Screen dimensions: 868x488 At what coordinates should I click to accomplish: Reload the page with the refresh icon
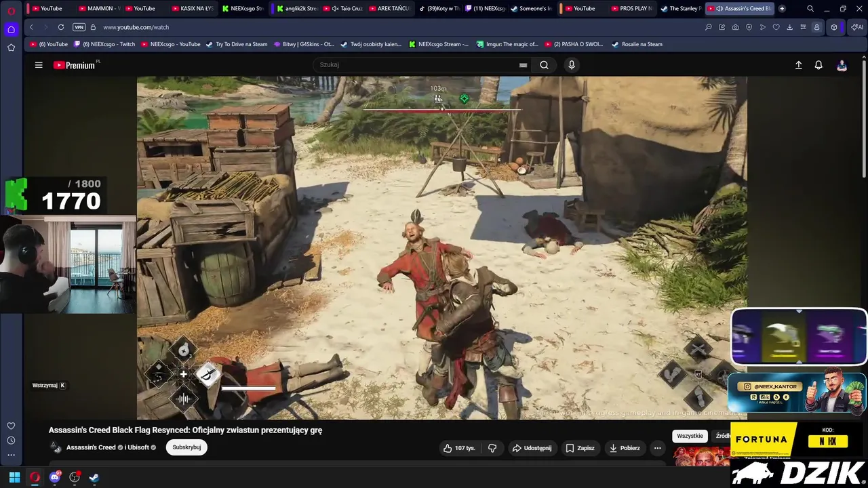(61, 27)
